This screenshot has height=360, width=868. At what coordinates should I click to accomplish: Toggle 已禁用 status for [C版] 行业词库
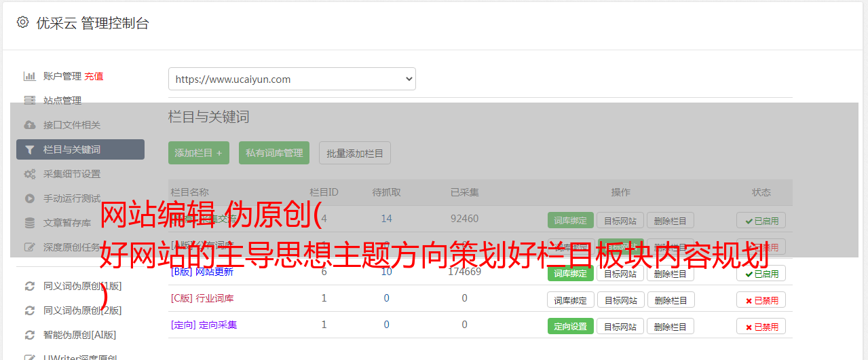pos(761,300)
